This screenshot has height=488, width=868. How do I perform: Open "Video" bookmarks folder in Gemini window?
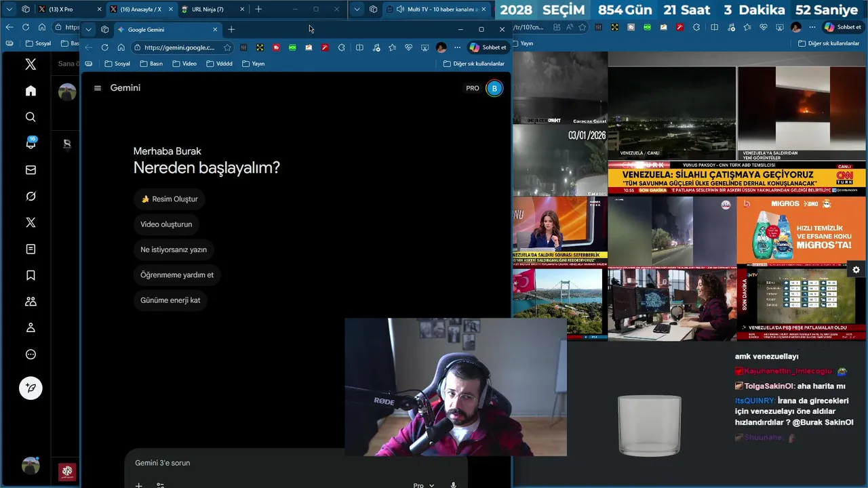click(x=184, y=64)
